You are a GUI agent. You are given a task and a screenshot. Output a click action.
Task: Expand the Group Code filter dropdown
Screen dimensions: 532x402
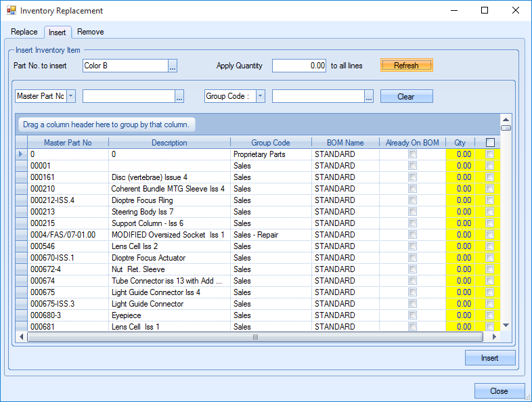[261, 97]
